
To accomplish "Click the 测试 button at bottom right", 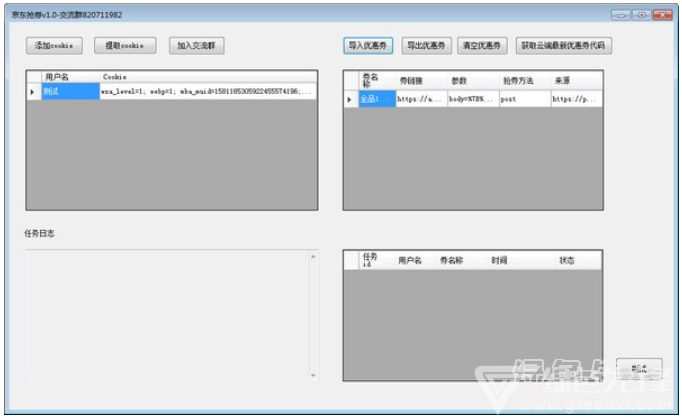I will [639, 369].
